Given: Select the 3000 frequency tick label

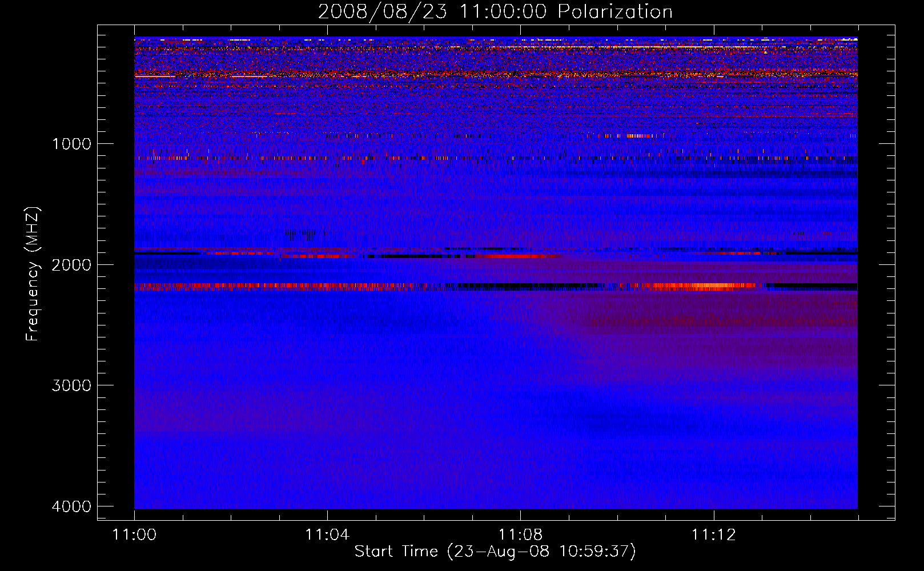Looking at the screenshot, I should point(72,385).
